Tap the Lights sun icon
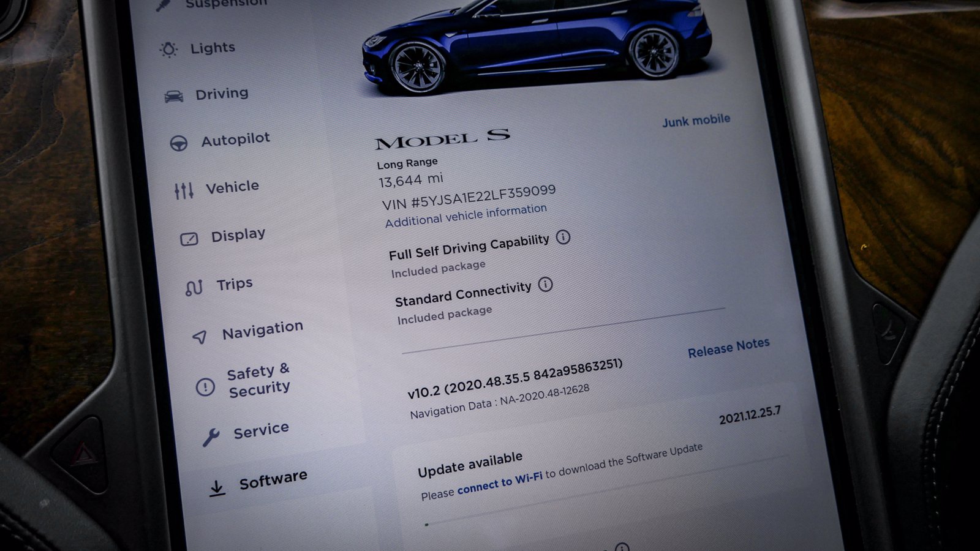This screenshot has width=980, height=551. [x=168, y=50]
